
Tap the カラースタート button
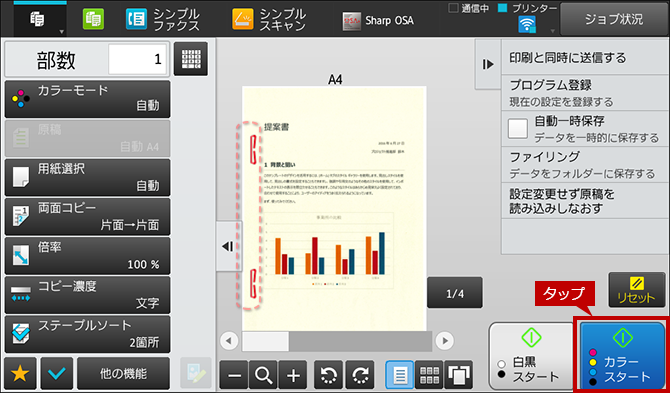622,356
